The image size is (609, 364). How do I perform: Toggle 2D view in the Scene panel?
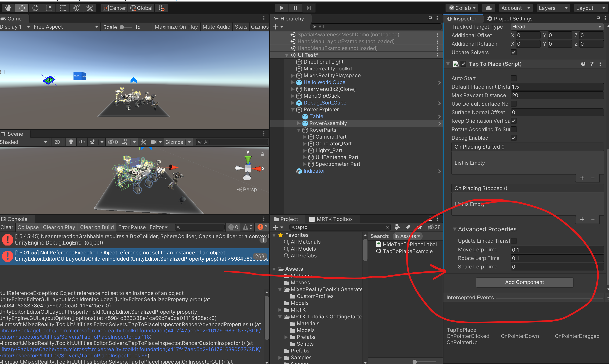pos(57,142)
